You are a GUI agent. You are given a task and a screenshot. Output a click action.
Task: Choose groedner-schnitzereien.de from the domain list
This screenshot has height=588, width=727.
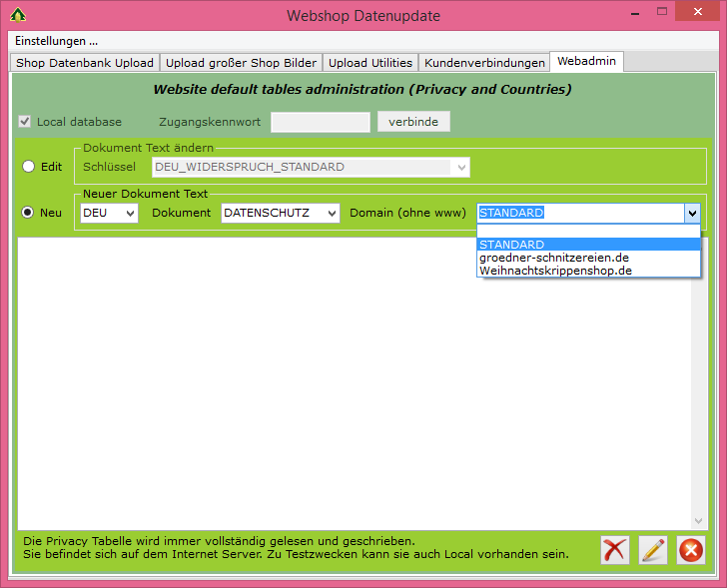pyautogui.click(x=553, y=258)
